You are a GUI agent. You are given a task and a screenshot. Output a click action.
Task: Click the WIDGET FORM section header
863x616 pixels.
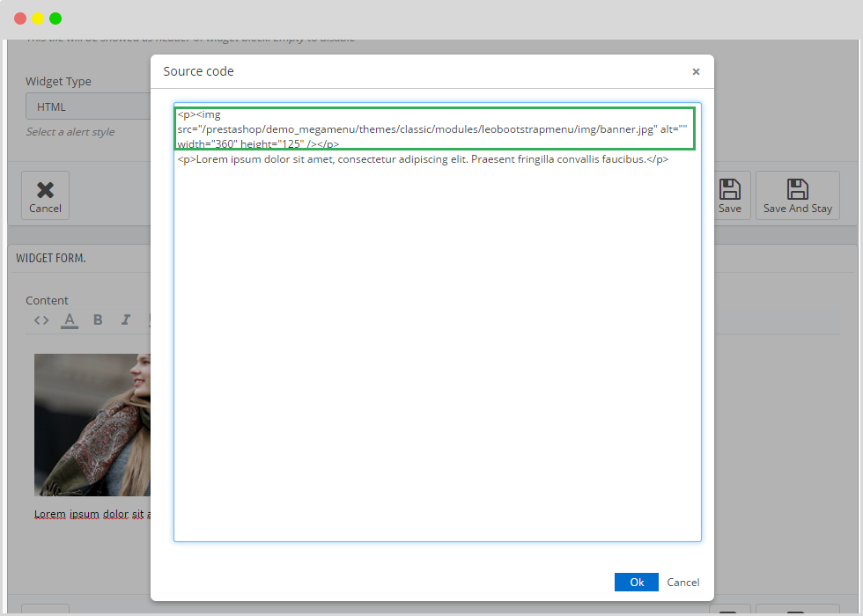pyautogui.click(x=51, y=259)
